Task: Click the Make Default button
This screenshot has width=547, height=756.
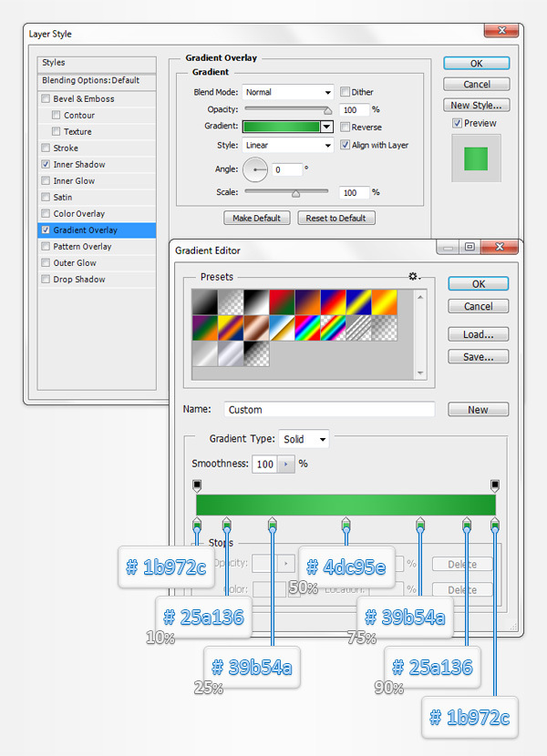Action: click(257, 219)
